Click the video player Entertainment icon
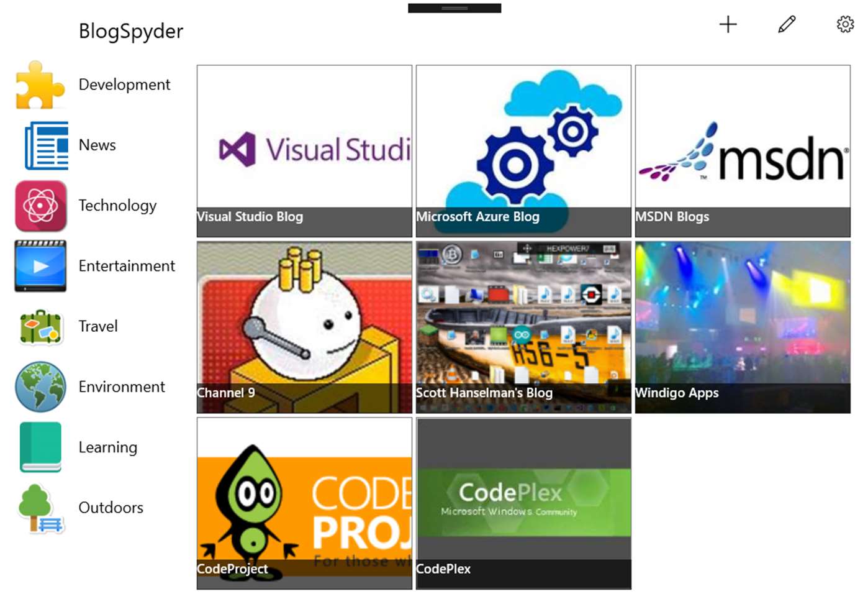The width and height of the screenshot is (868, 599). coord(40,266)
